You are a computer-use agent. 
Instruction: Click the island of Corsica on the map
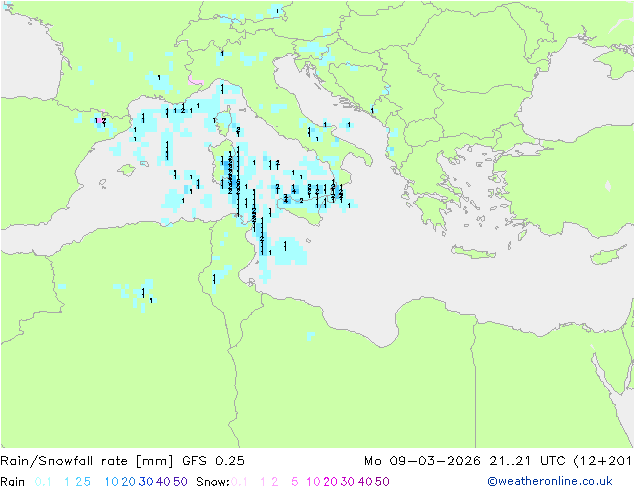coord(225,120)
